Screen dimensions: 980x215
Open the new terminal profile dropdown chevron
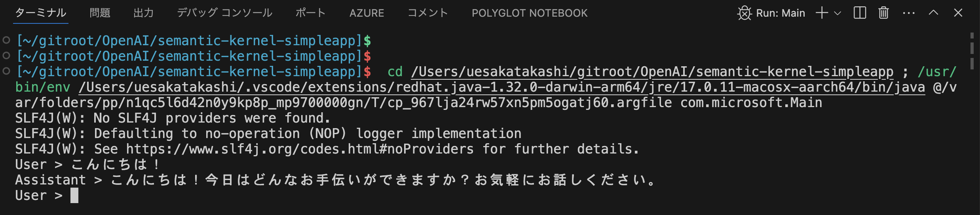[x=838, y=13]
